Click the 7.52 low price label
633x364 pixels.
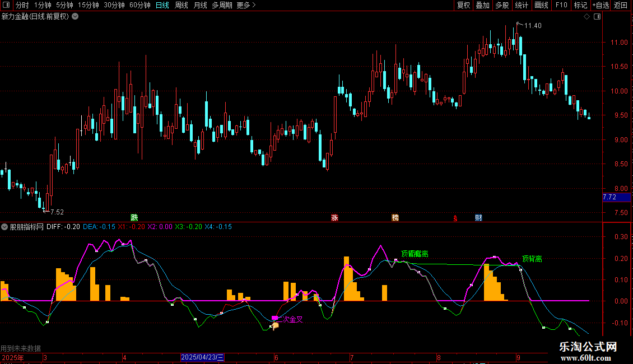coord(57,212)
